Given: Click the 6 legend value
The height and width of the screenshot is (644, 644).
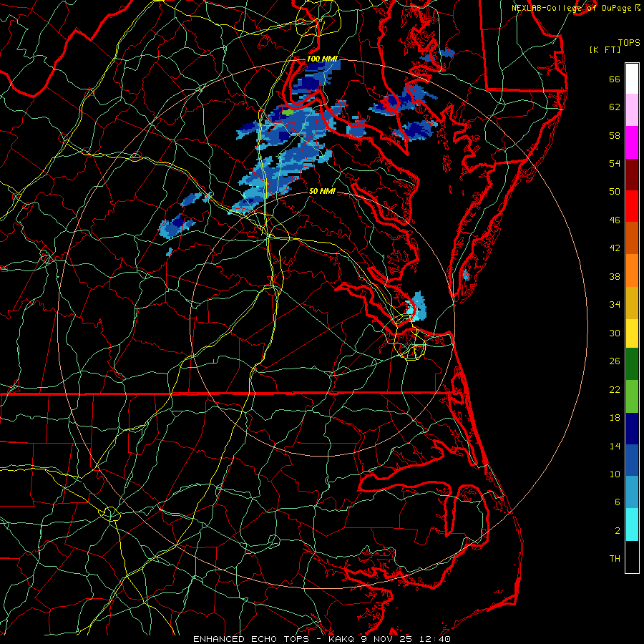Looking at the screenshot, I should 618,502.
